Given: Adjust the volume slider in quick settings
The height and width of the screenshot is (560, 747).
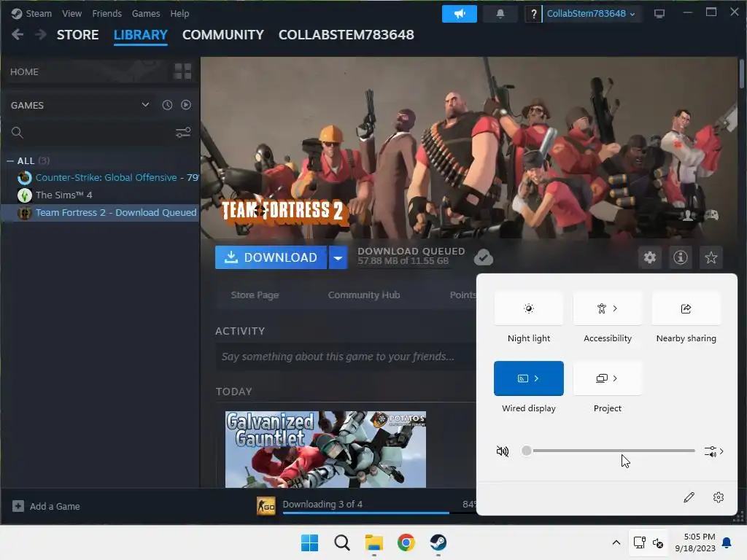Looking at the screenshot, I should (610, 451).
